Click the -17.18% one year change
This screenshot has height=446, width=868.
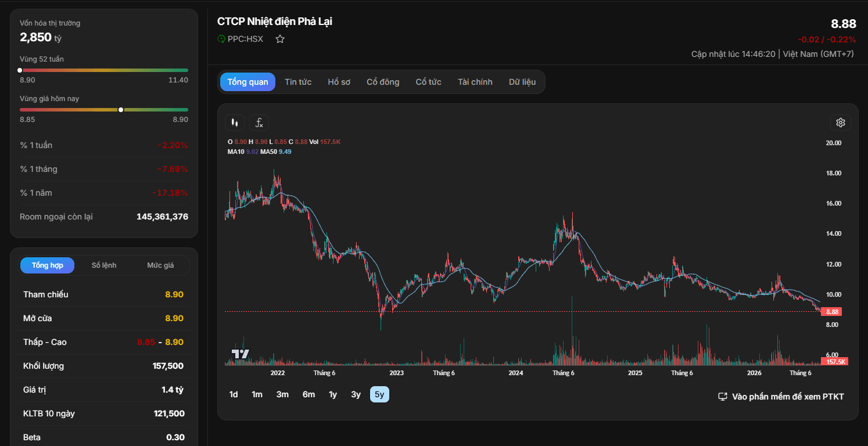point(170,193)
